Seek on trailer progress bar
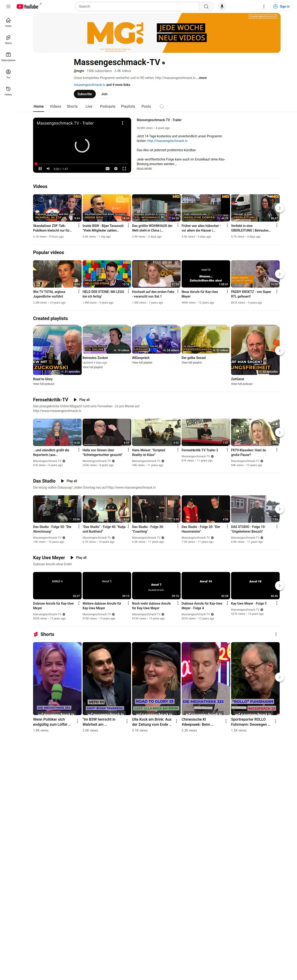The image size is (297, 980). (82, 164)
